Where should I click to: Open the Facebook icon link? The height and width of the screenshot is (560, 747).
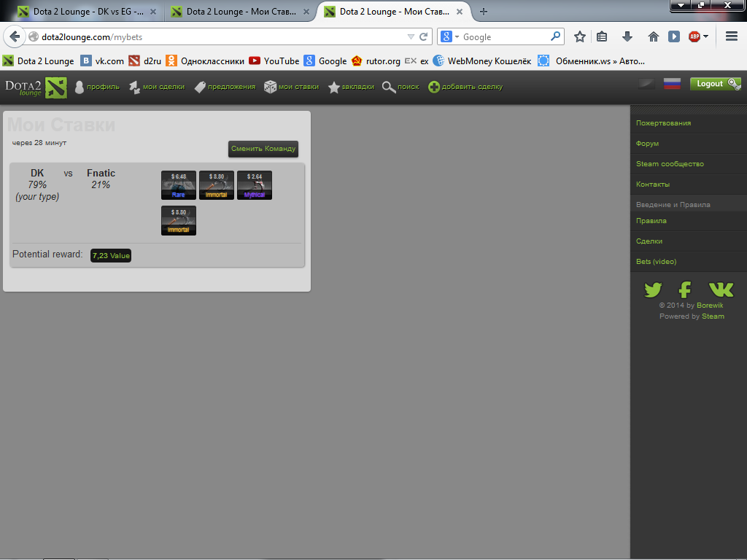point(684,289)
